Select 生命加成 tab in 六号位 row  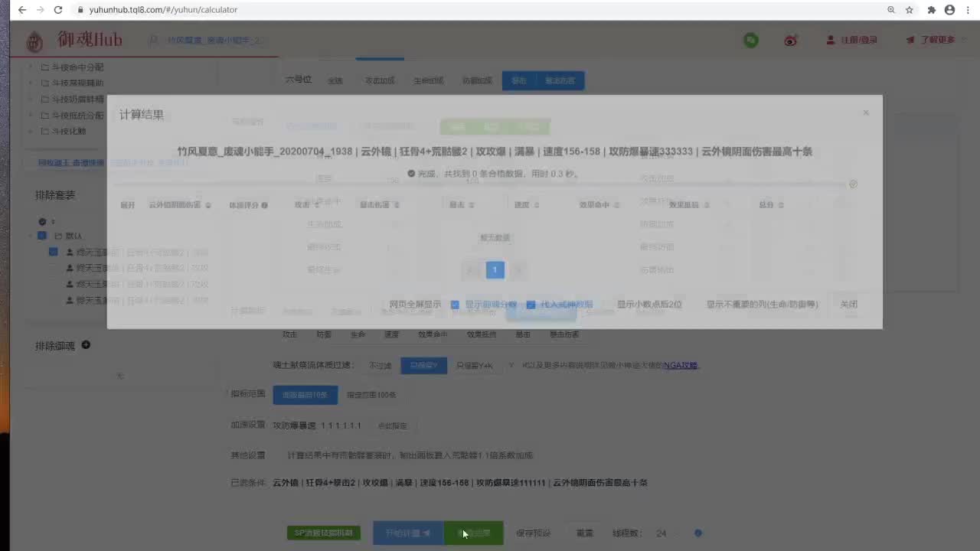[429, 80]
